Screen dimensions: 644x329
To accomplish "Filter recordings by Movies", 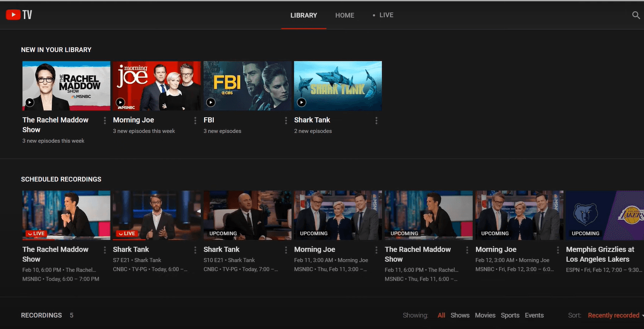I will click(x=485, y=315).
